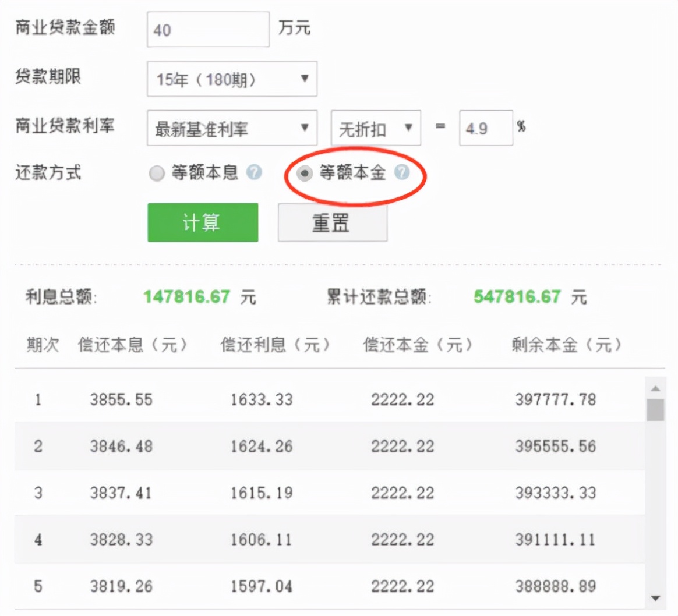Open the 无折扣 discount dropdown
The image size is (678, 616).
[x=376, y=128]
